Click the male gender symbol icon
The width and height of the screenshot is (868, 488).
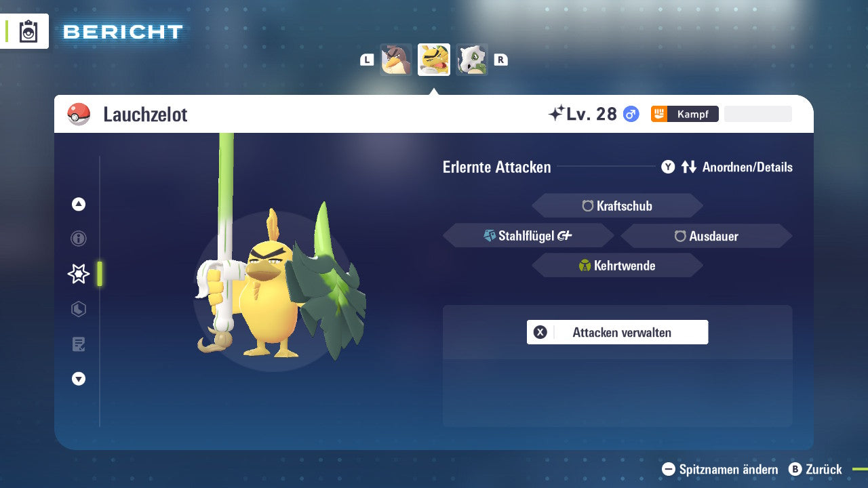(631, 114)
